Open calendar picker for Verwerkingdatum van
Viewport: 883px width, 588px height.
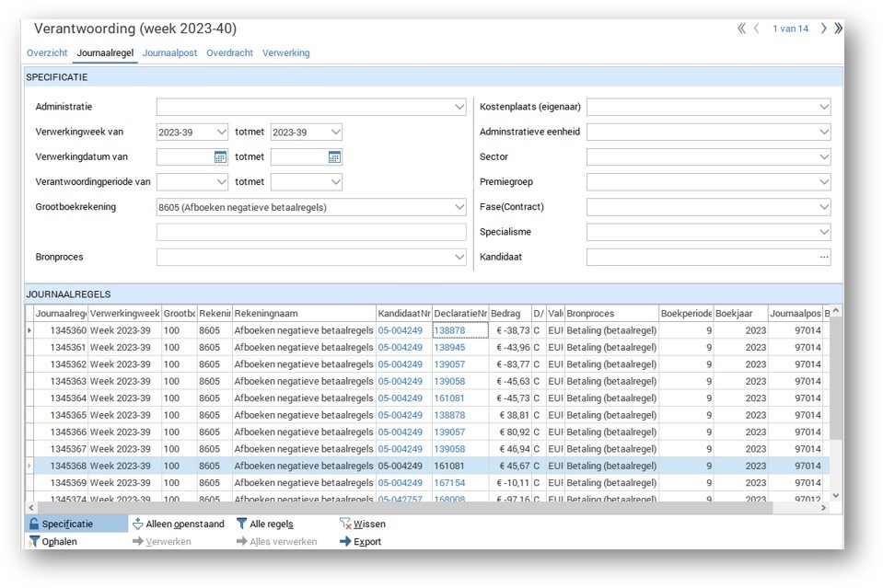(220, 157)
